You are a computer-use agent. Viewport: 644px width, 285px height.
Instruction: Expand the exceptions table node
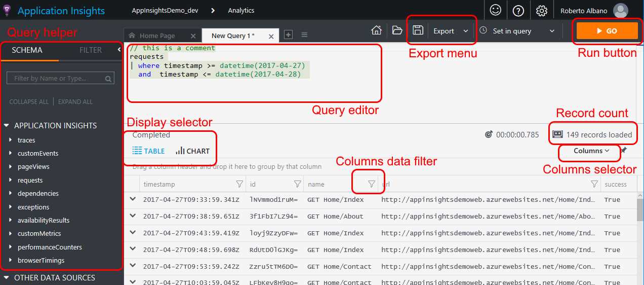[11, 207]
